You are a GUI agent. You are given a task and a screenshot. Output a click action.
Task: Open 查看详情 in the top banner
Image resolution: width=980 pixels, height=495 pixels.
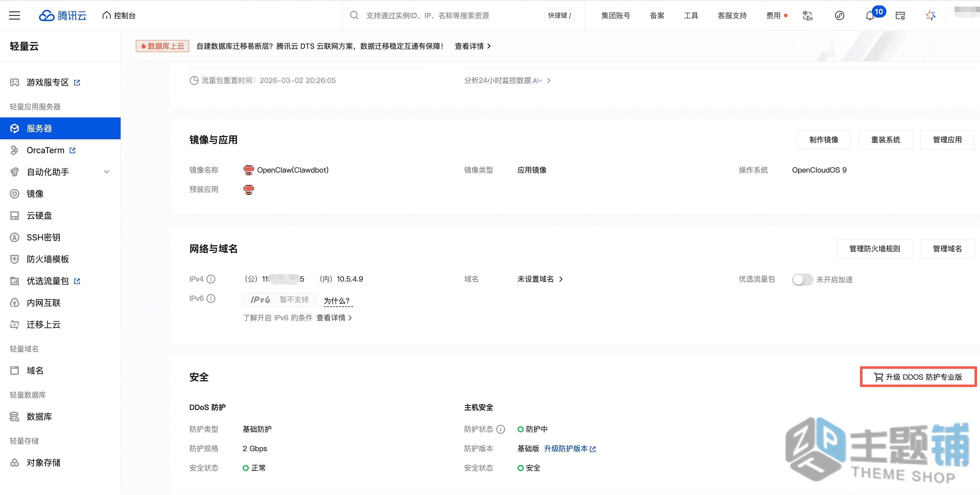click(473, 46)
